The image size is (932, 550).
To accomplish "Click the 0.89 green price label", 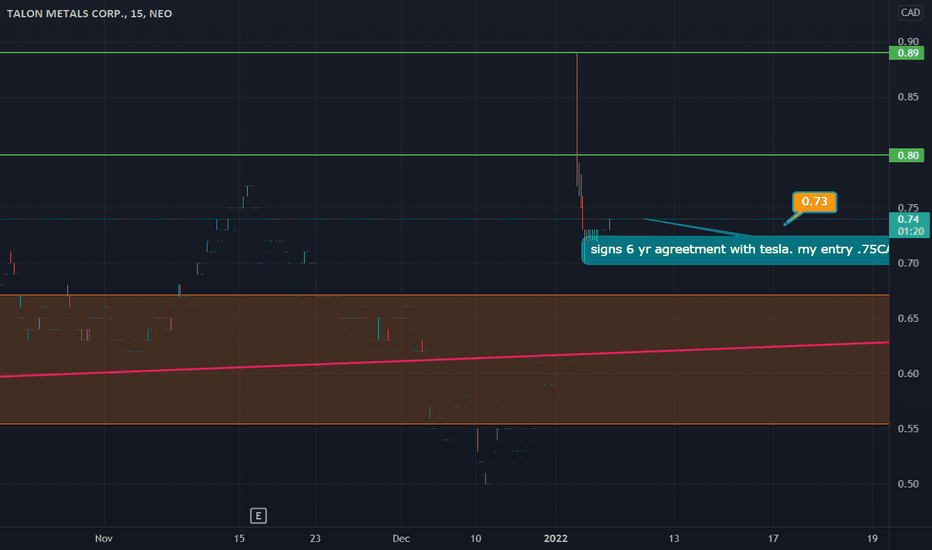I will click(907, 53).
